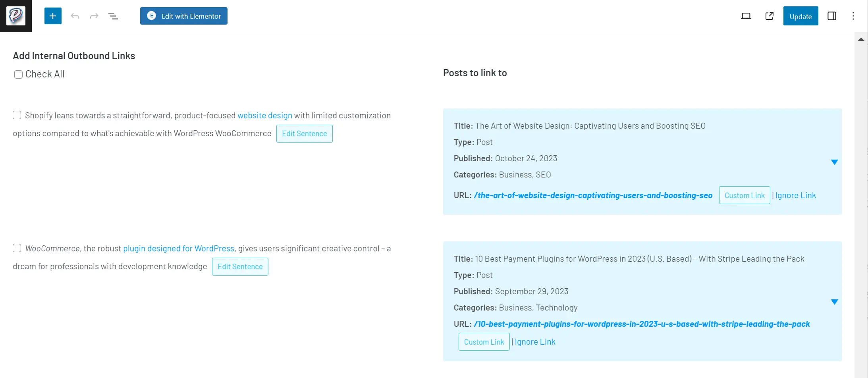868x378 pixels.
Task: Expand details for the payment plugins post
Action: (834, 301)
